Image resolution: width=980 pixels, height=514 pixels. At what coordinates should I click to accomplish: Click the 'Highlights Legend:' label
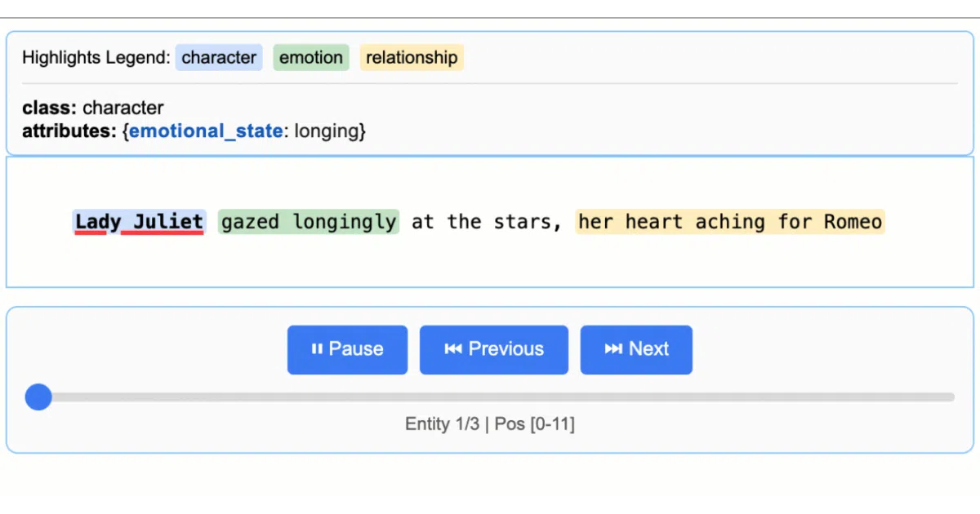click(x=96, y=58)
